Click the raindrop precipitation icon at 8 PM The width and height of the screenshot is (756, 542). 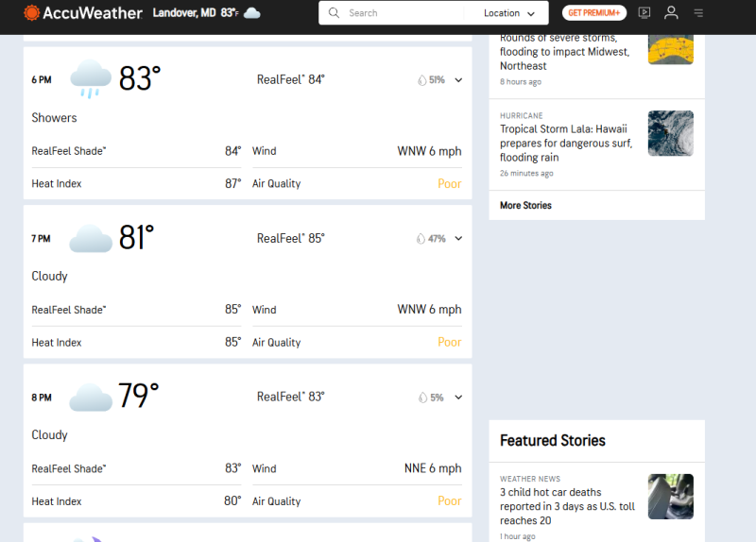click(x=422, y=398)
